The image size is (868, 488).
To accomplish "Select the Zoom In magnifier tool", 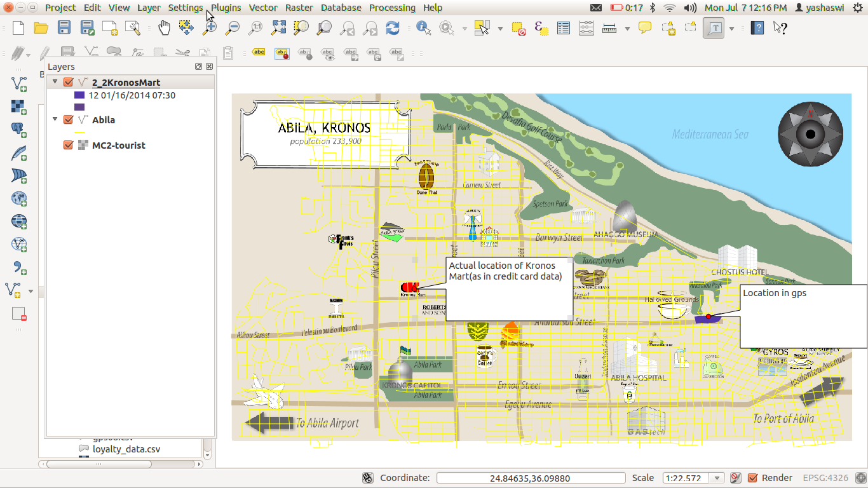I will pos(210,28).
